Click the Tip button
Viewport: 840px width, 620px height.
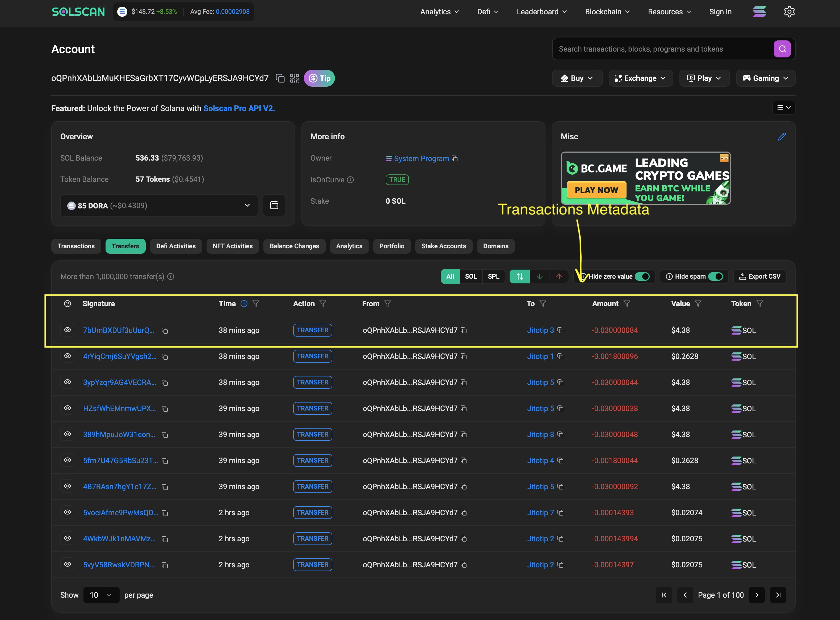point(319,78)
